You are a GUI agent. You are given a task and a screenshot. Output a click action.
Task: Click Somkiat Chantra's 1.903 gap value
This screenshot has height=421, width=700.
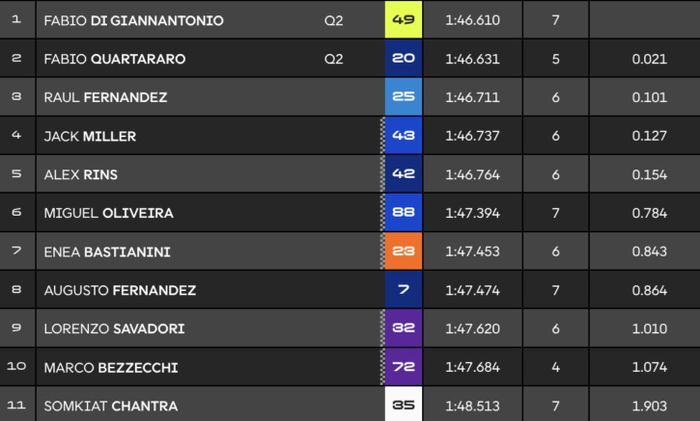click(649, 406)
